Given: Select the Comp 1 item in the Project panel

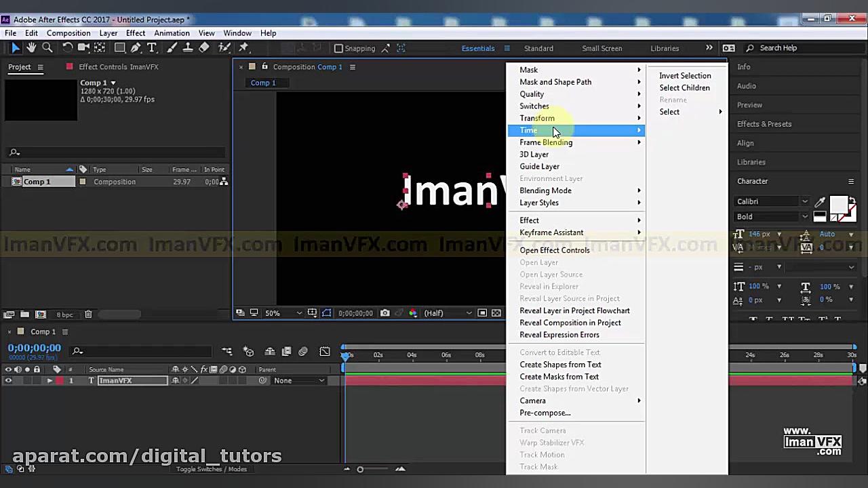Looking at the screenshot, I should click(x=37, y=181).
